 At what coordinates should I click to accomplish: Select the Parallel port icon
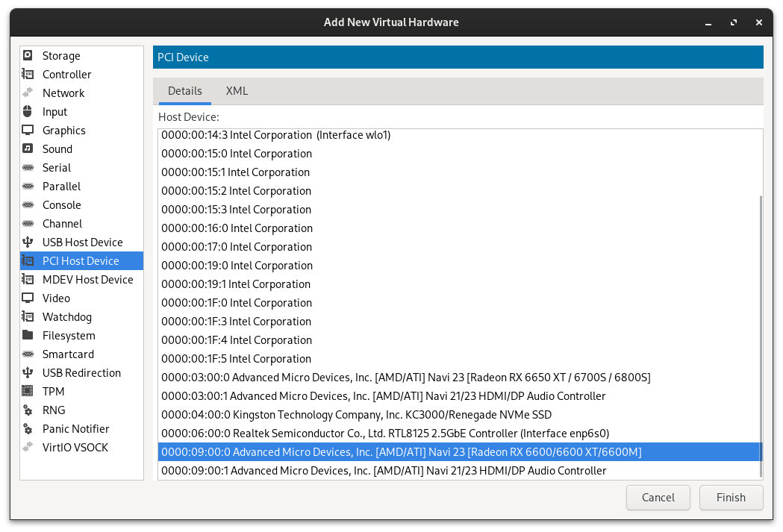point(28,186)
